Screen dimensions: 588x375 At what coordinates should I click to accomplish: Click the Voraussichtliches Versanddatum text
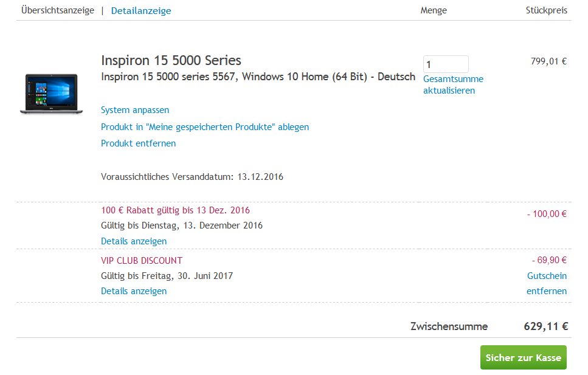pos(192,177)
